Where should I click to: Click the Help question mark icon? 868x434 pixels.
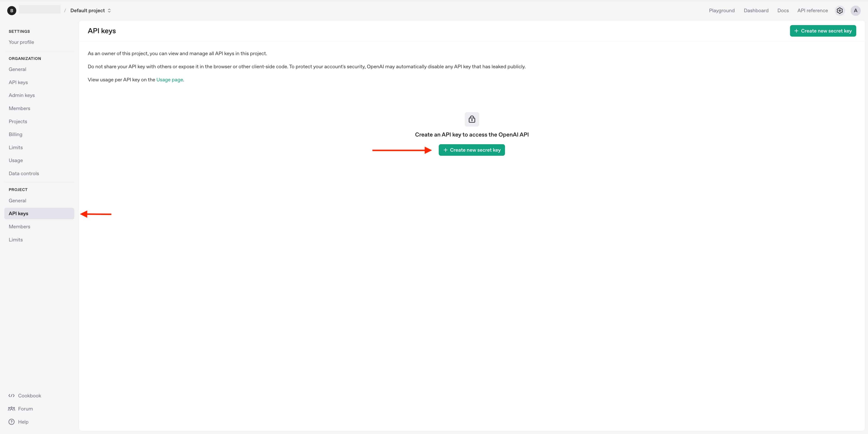point(12,422)
